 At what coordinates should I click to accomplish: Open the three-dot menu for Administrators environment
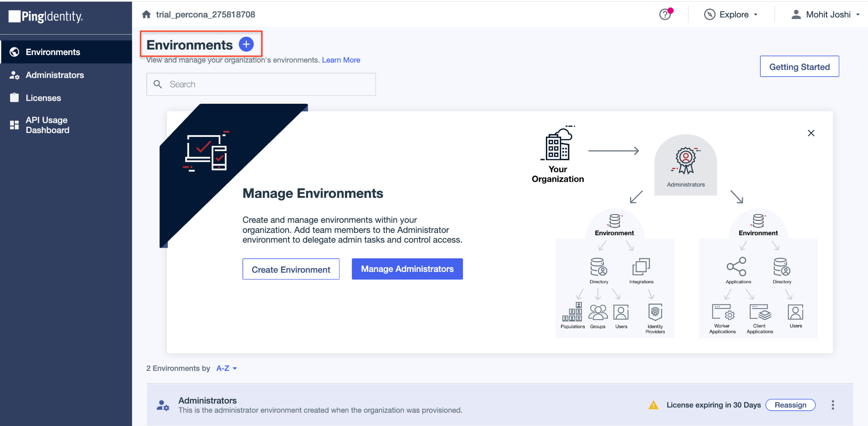click(x=832, y=405)
